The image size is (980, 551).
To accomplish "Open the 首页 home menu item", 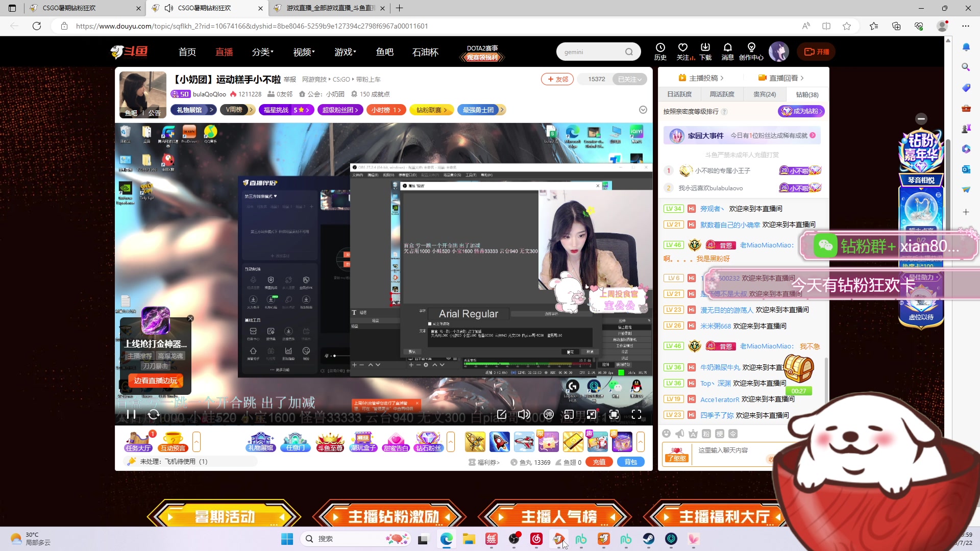I will (187, 52).
